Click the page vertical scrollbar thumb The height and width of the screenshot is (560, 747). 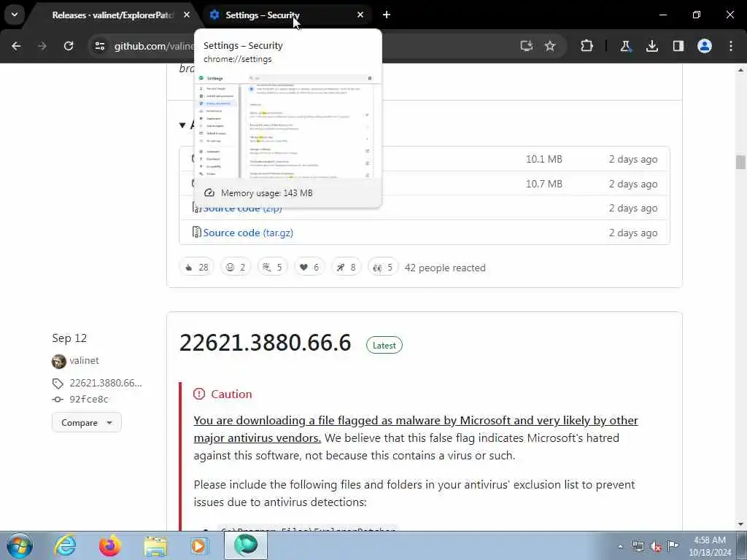[740, 162]
